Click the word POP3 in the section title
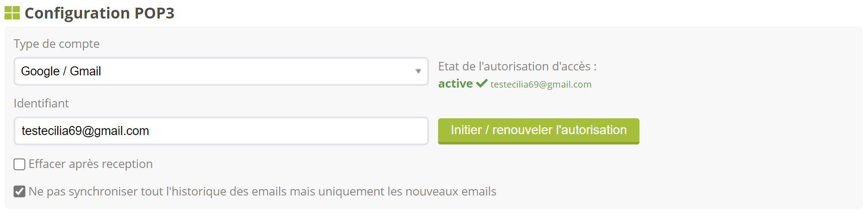 [x=154, y=13]
